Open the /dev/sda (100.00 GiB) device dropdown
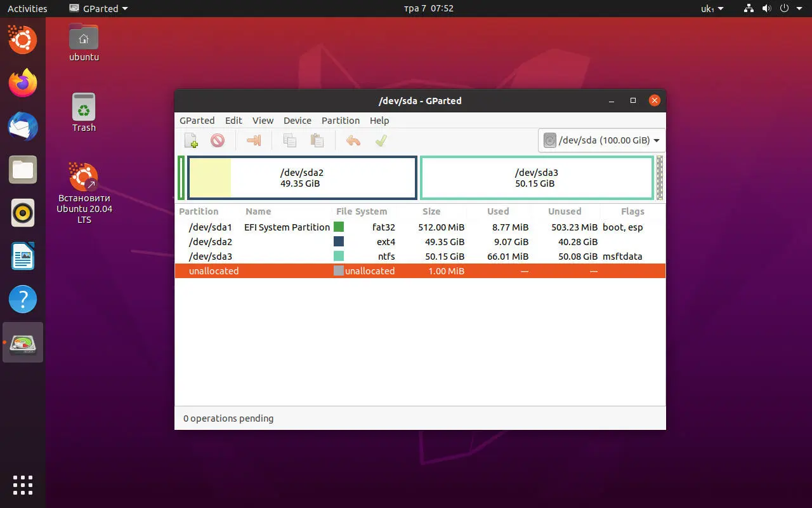Screen dimensions: 812x508 coord(601,140)
